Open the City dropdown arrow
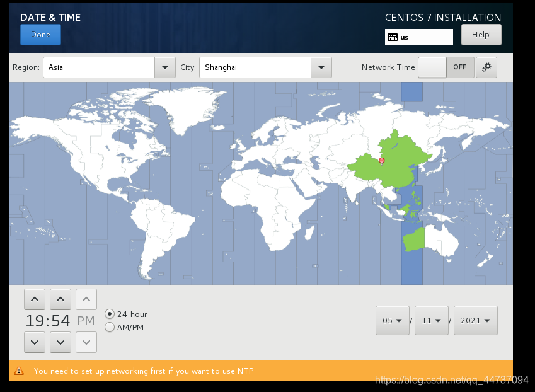 coord(321,67)
